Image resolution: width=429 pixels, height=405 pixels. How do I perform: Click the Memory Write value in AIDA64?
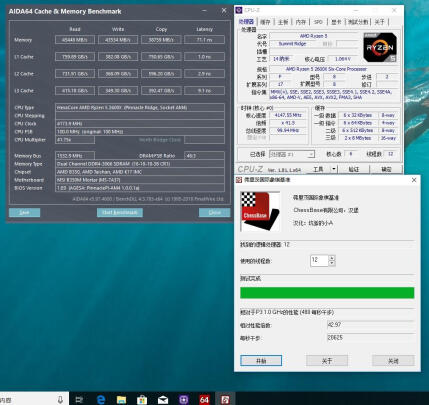(x=118, y=40)
